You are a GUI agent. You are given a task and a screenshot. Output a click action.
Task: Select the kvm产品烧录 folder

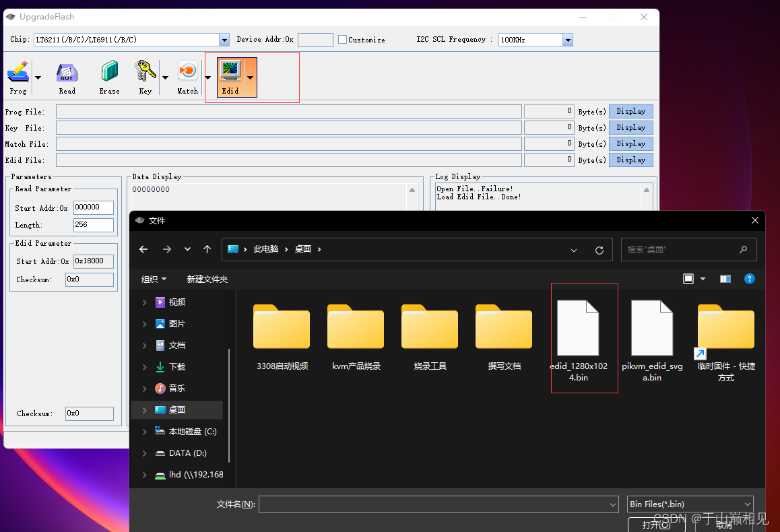(x=356, y=337)
